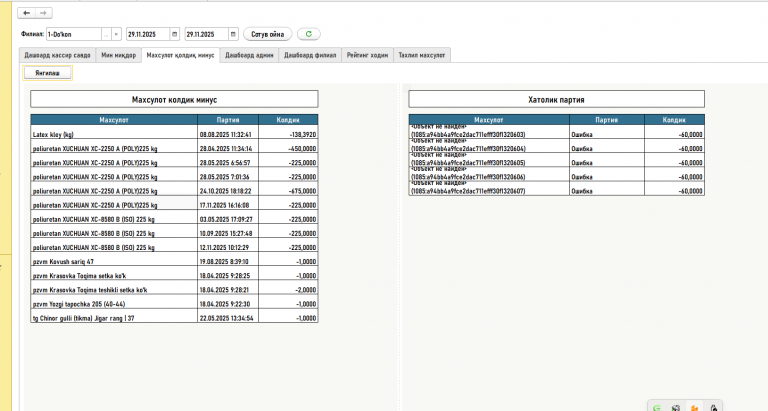This screenshot has width=768, height=411.
Task: Select the Махсулот қолдиқ минус tab
Action: tap(180, 55)
